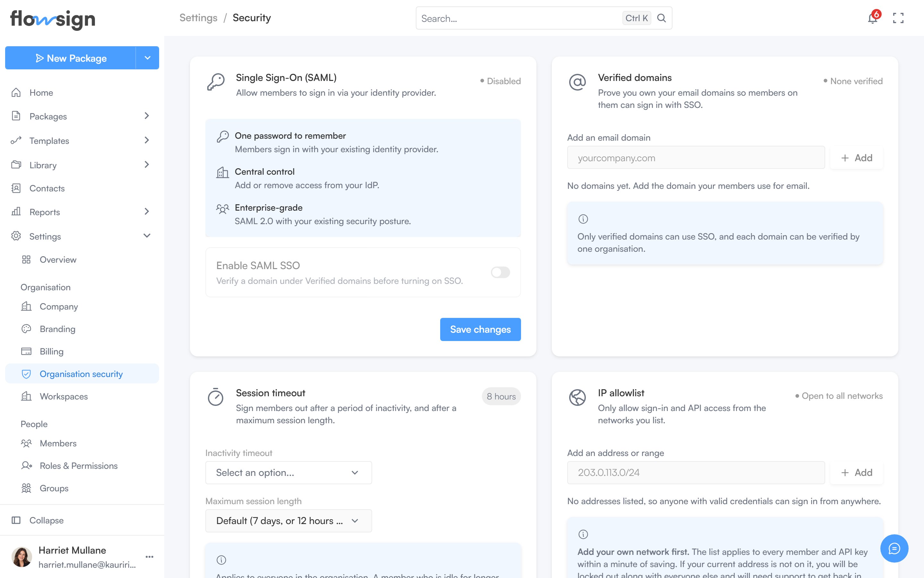Click info icon in verified domains note

point(583,219)
